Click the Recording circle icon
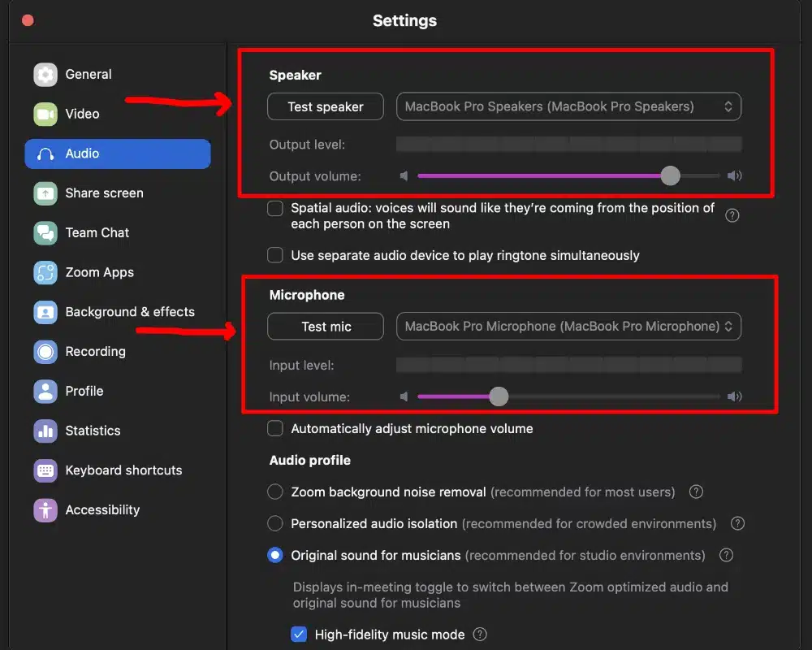 click(45, 352)
